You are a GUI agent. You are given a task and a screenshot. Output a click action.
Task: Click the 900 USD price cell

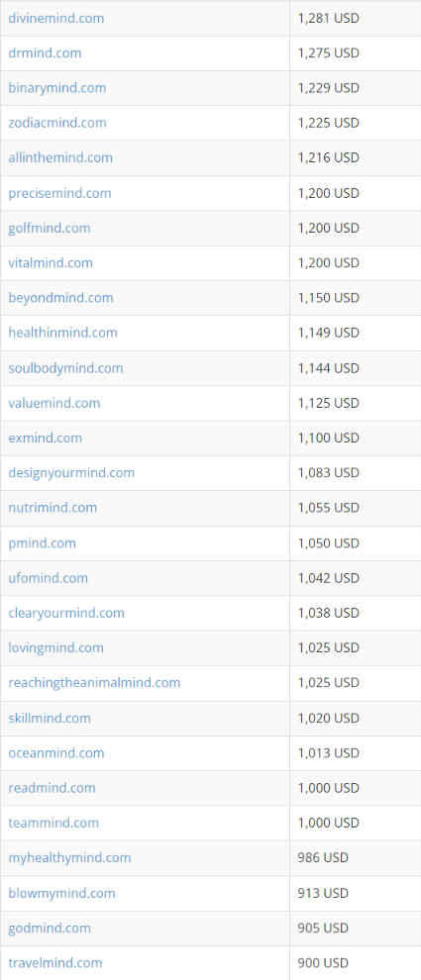(x=355, y=963)
